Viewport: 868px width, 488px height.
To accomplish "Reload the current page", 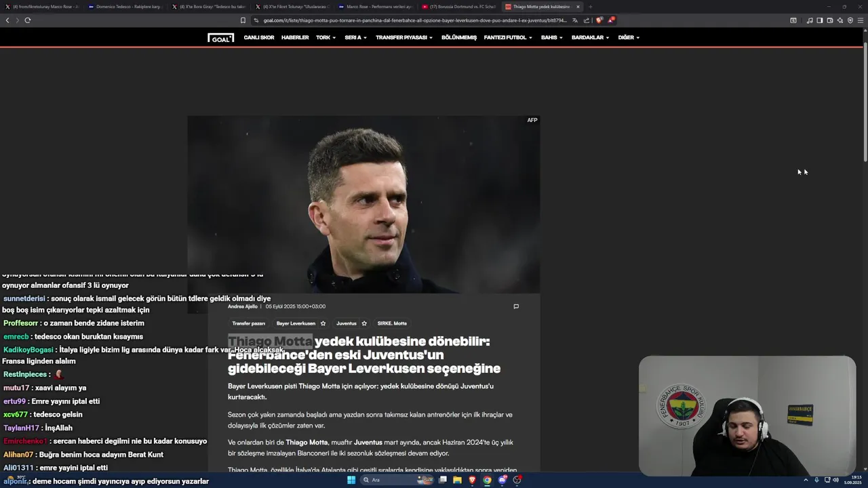I will click(x=28, y=20).
